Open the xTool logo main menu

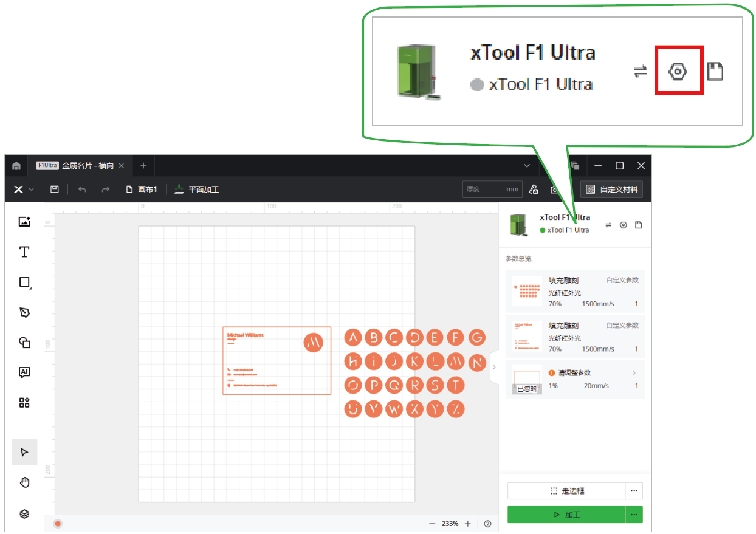[23, 190]
